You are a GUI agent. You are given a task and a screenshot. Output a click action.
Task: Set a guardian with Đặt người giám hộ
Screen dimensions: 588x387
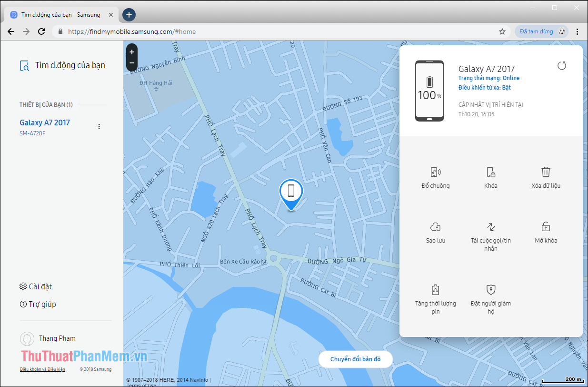490,298
